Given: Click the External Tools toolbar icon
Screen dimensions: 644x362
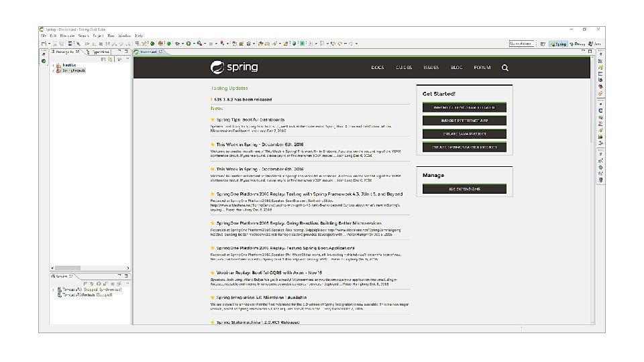Looking at the screenshot, I should [200, 44].
